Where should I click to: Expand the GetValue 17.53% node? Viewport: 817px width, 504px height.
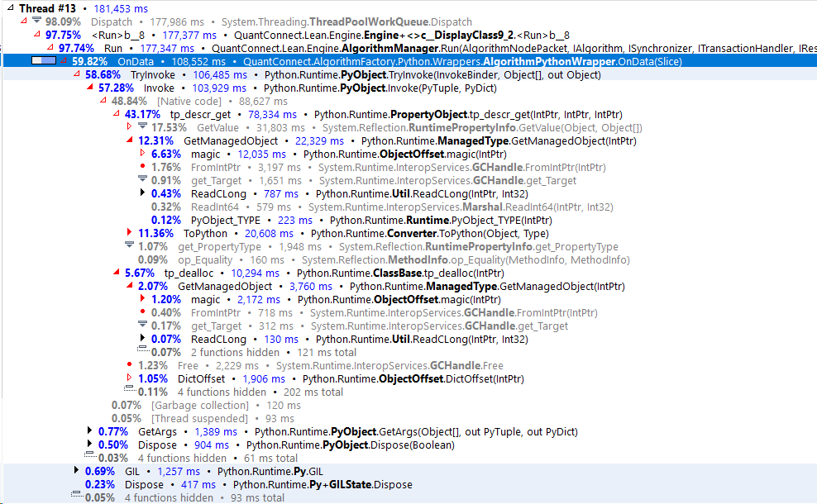click(129, 126)
